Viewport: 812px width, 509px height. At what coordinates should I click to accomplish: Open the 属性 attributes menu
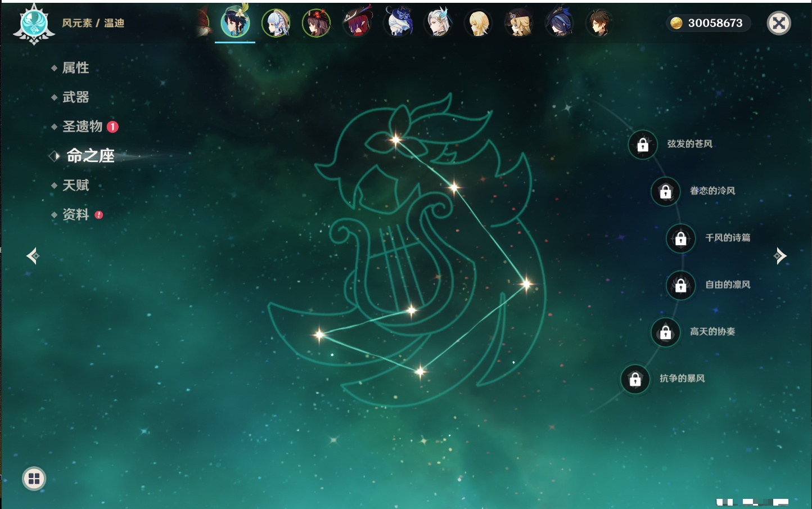pyautogui.click(x=75, y=67)
